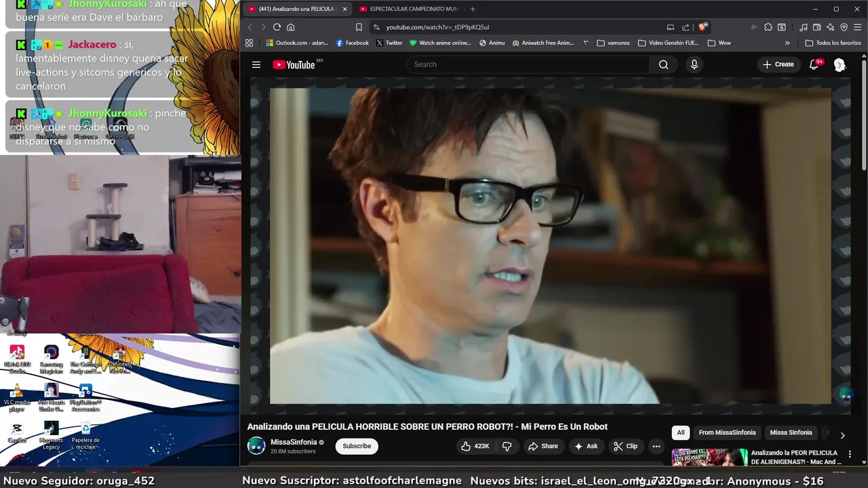868x488 pixels.
Task: Open the VPN shield icon in toolbar
Action: tap(844, 27)
